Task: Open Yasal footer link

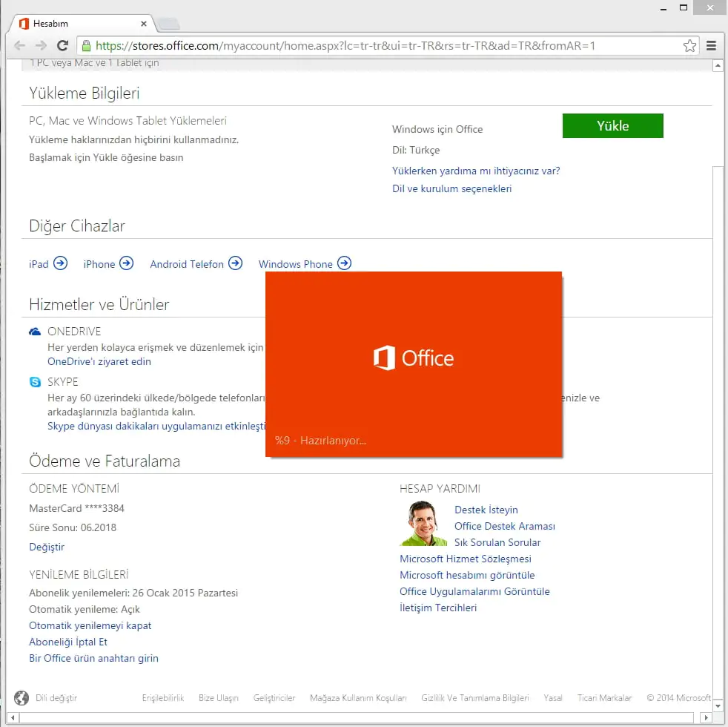Action: tap(552, 698)
